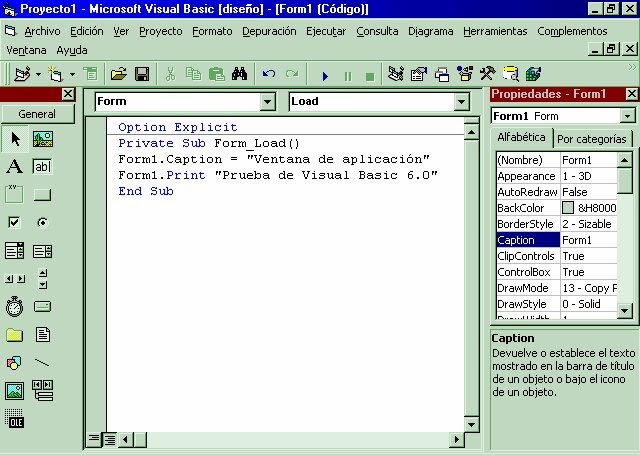Switch to the Por categorías tab

[x=591, y=139]
